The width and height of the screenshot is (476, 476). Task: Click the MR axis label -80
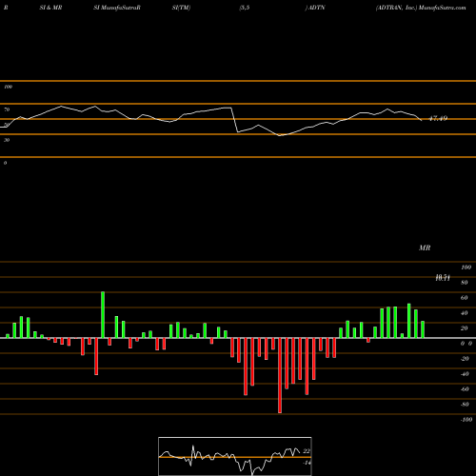(465, 405)
